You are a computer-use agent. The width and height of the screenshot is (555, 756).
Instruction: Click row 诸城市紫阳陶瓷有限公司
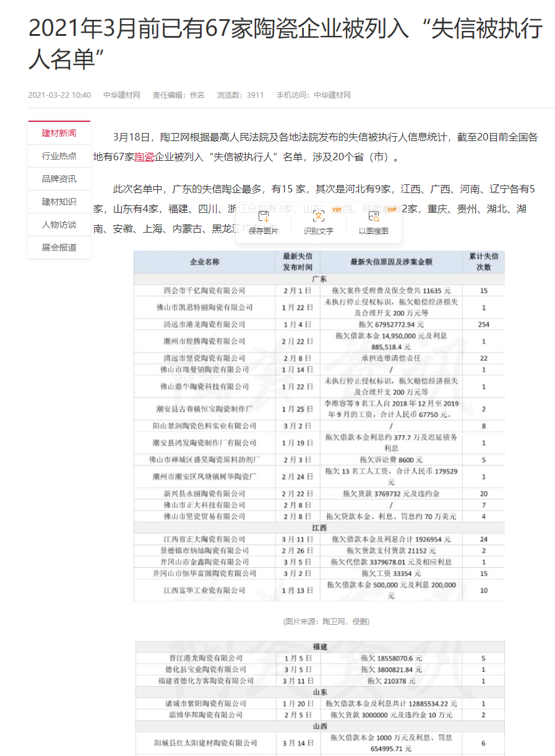(x=319, y=703)
